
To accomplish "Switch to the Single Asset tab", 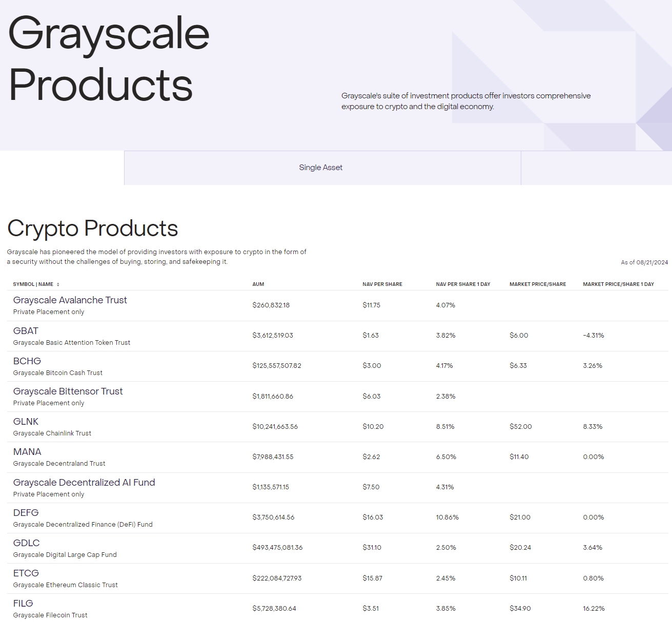I will [321, 168].
